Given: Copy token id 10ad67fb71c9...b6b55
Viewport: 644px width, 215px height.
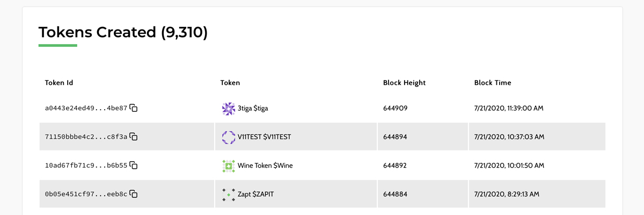Looking at the screenshot, I should [134, 166].
